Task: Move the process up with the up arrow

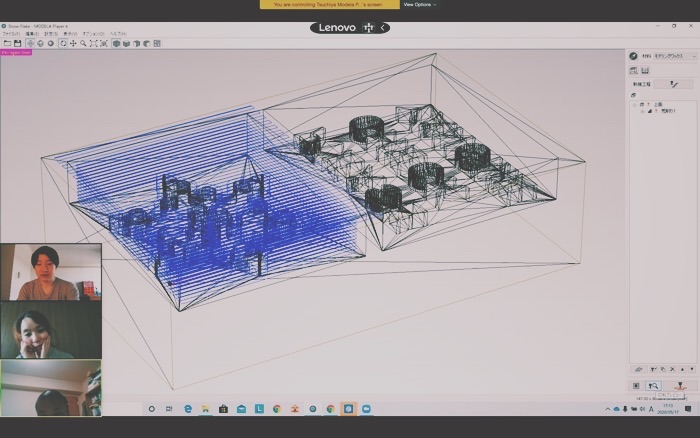Action: click(682, 369)
